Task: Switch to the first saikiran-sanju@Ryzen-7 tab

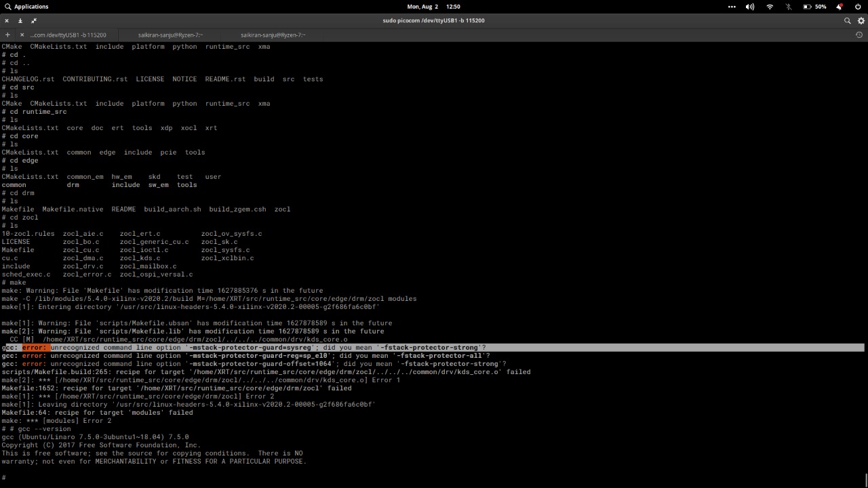Action: coord(170,35)
